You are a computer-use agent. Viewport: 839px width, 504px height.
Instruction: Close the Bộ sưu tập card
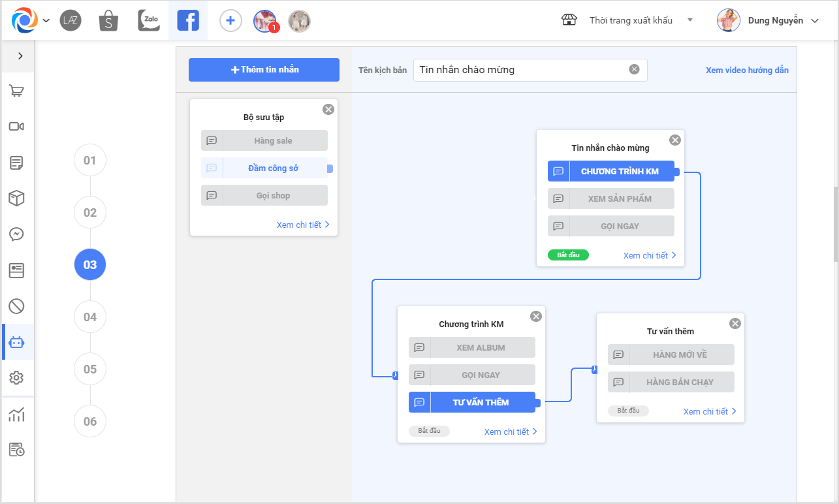pos(328,110)
